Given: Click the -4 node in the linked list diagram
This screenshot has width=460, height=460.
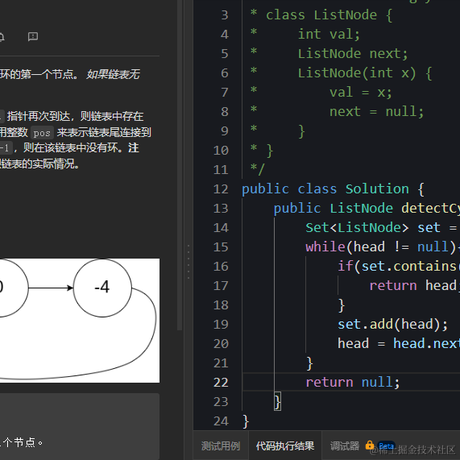Looking at the screenshot, I should coord(102,287).
